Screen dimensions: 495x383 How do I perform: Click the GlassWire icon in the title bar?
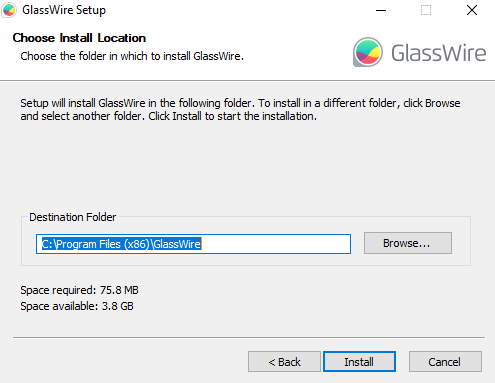[9, 10]
